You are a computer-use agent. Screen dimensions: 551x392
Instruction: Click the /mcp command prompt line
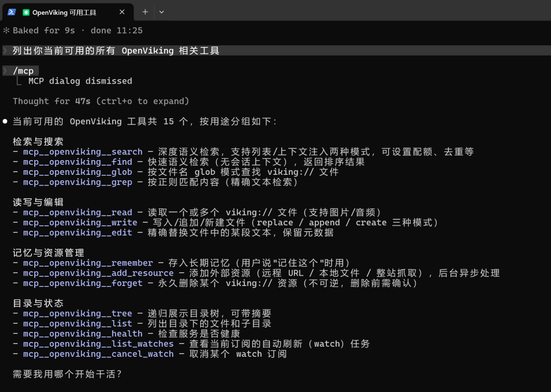[23, 71]
